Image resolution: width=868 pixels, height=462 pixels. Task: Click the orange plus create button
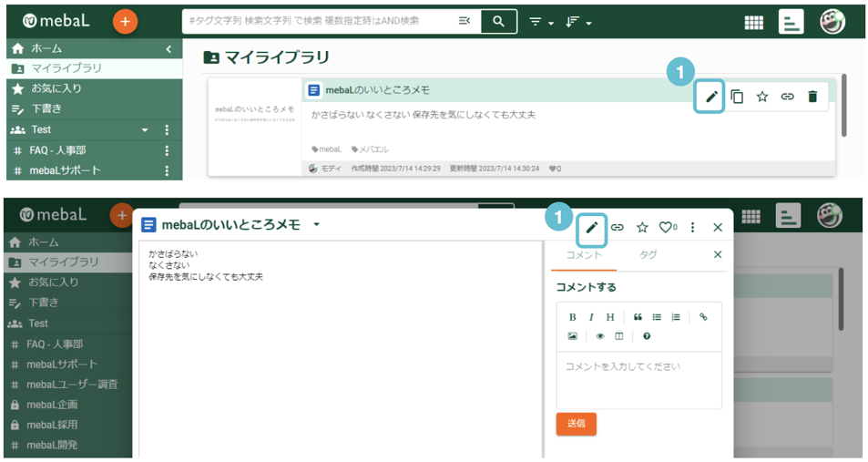point(125,21)
